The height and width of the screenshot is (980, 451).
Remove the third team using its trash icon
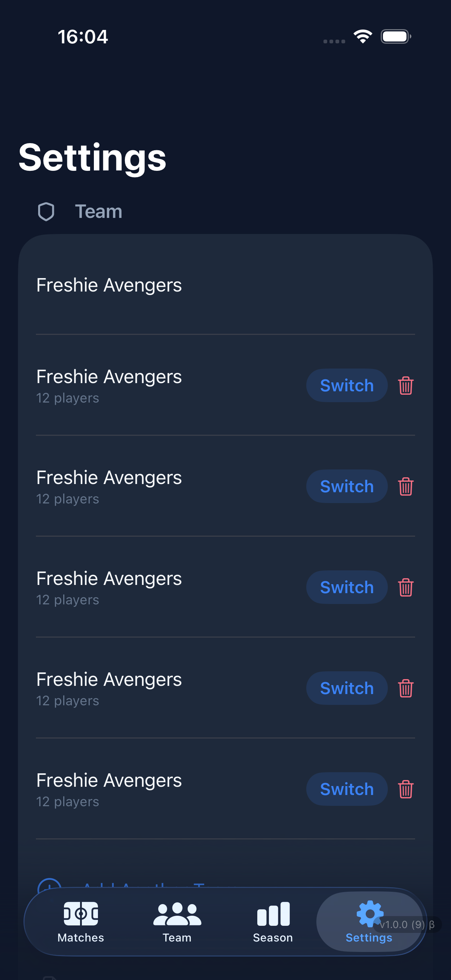click(406, 587)
